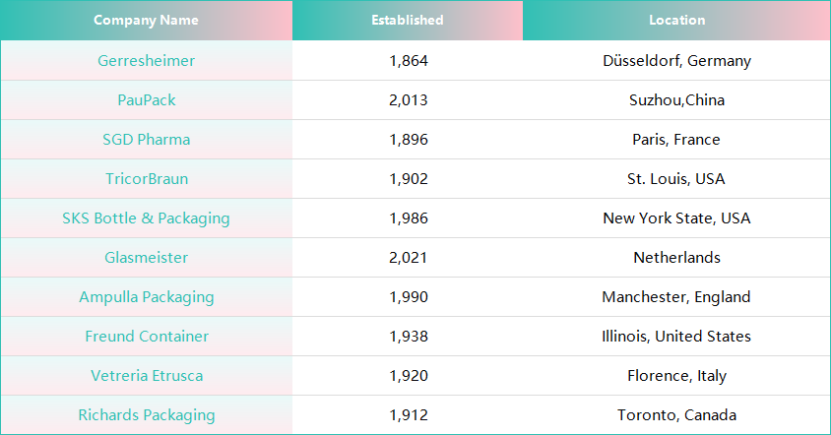
Task: Select the Düsseldorf, Germany location cell
Action: [677, 61]
